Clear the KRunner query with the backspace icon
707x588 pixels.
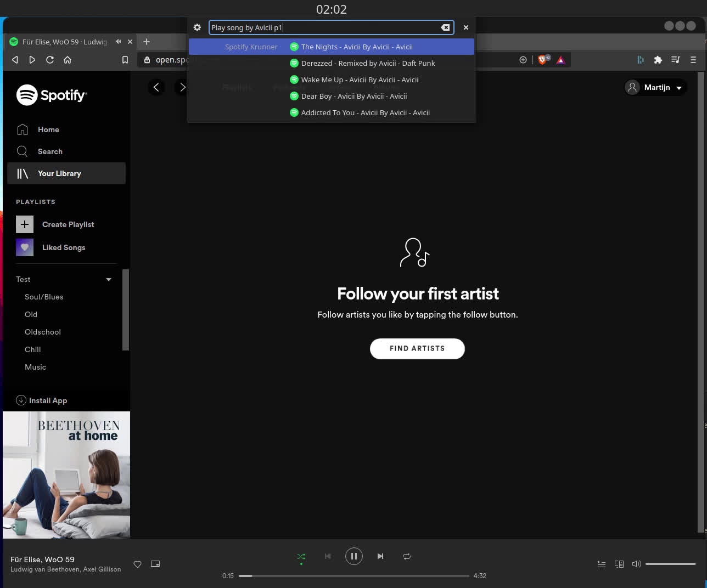point(445,27)
